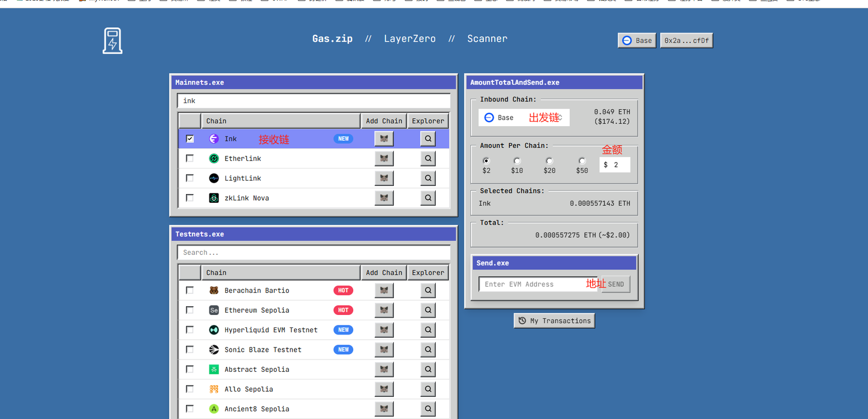Add Hyperliquid EVM Testnet via the fox icon

tap(384, 330)
